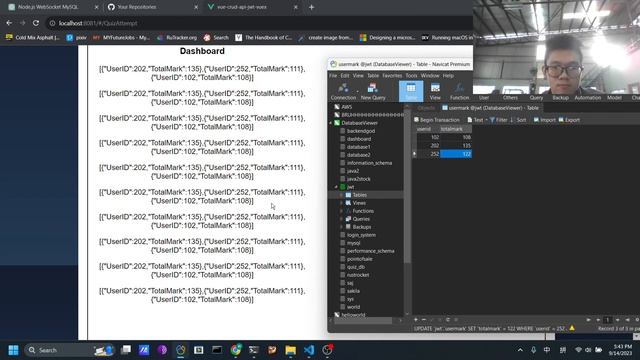Select the highlighted cell with value 122
The width and height of the screenshot is (640, 360).
tap(456, 154)
